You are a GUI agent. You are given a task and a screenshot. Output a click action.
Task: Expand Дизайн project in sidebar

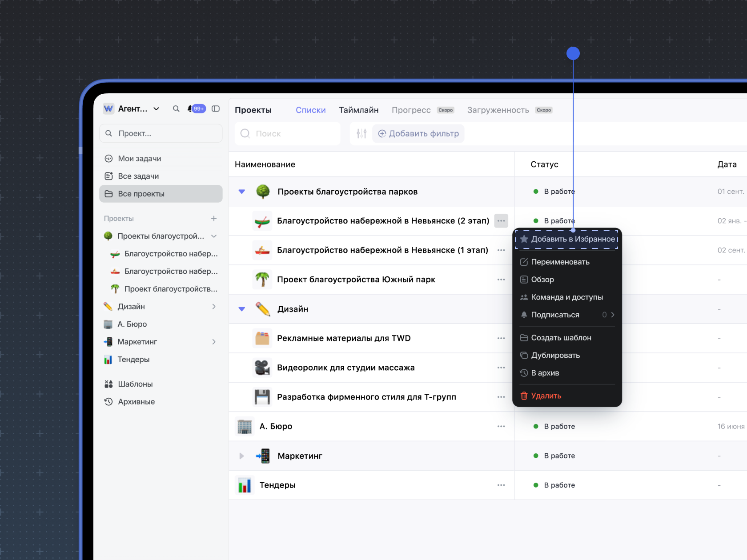tap(214, 307)
